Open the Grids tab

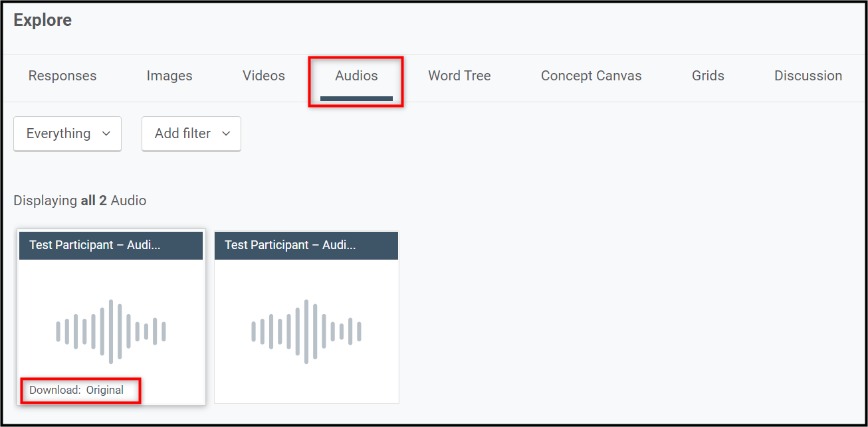707,76
